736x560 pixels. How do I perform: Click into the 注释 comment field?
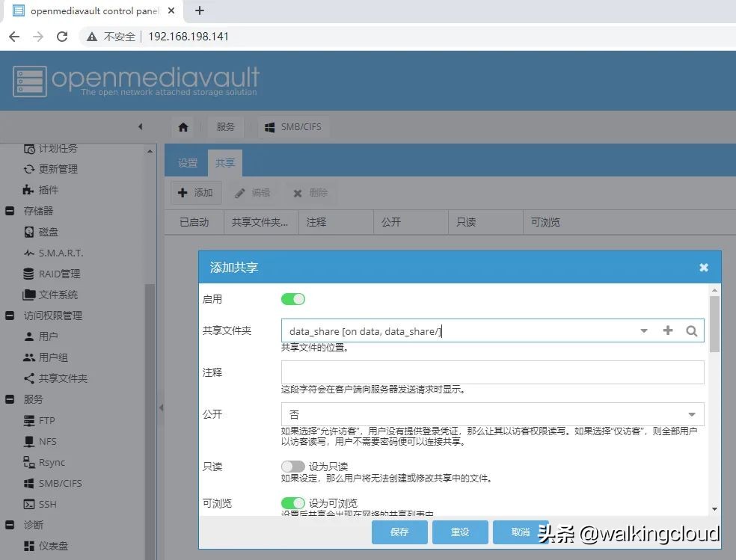(492, 372)
